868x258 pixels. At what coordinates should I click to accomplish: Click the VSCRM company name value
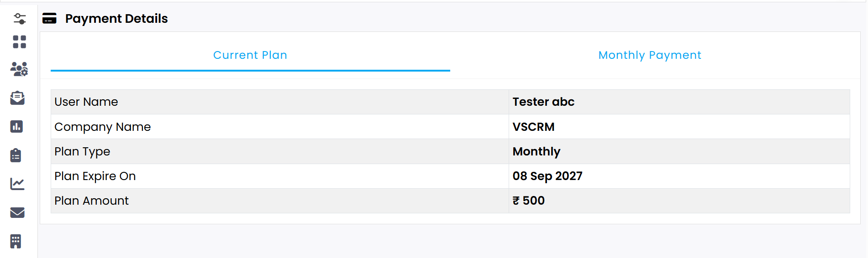pos(533,127)
